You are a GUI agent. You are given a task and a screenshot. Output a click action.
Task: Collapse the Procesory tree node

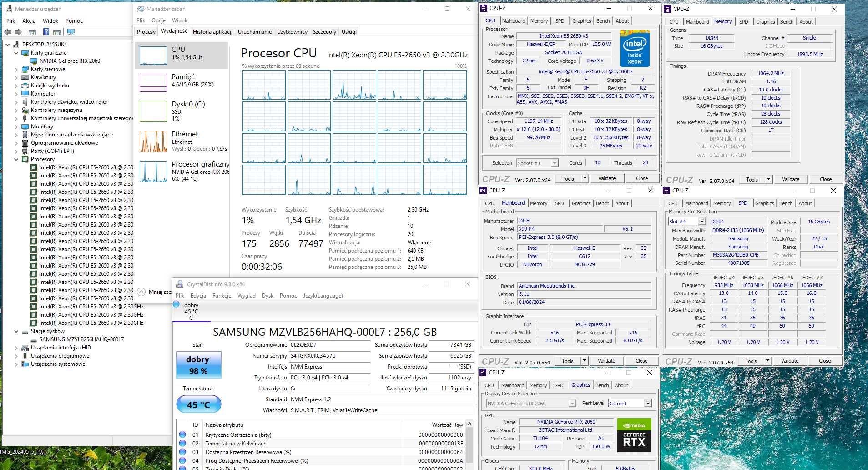[x=16, y=159]
